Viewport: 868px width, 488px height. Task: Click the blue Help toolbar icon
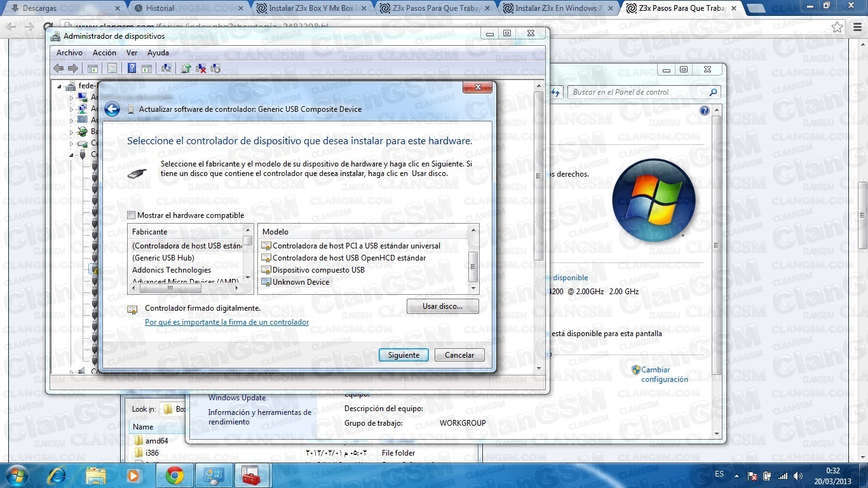[x=132, y=69]
